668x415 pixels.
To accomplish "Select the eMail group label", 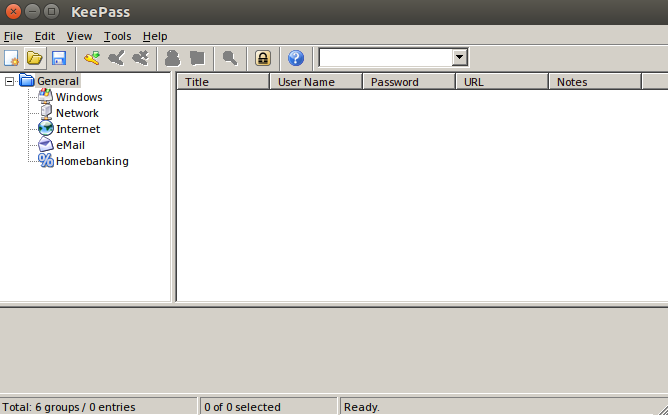I will (x=71, y=145).
